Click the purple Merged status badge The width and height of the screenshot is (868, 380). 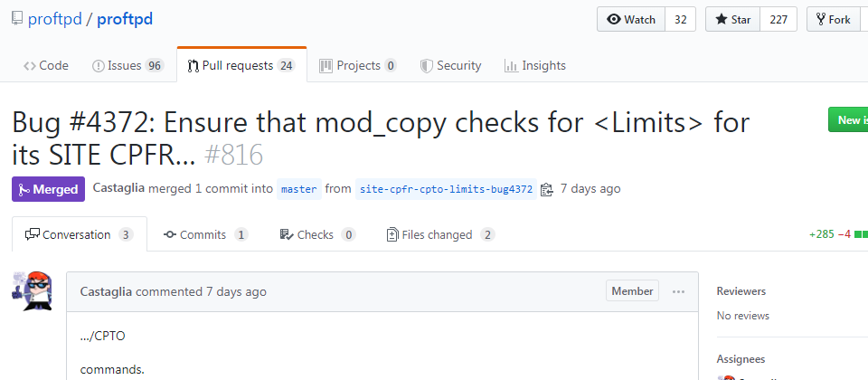(48, 189)
